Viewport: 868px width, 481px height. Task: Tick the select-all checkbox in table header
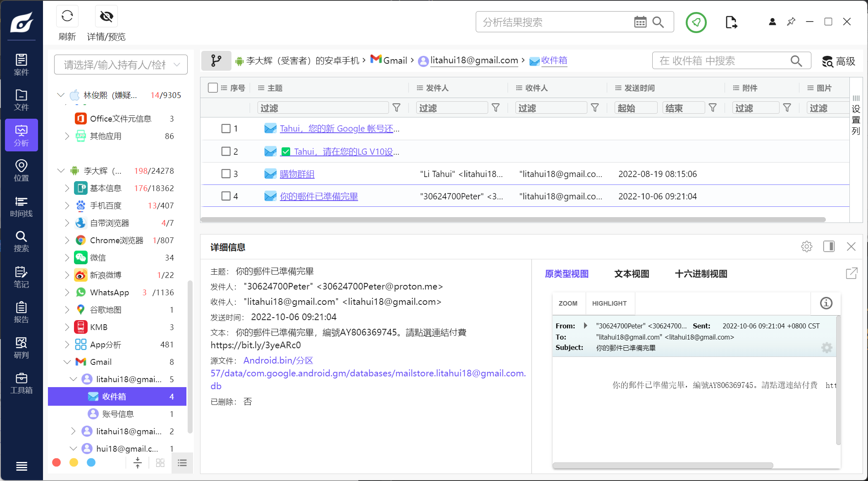(x=213, y=88)
